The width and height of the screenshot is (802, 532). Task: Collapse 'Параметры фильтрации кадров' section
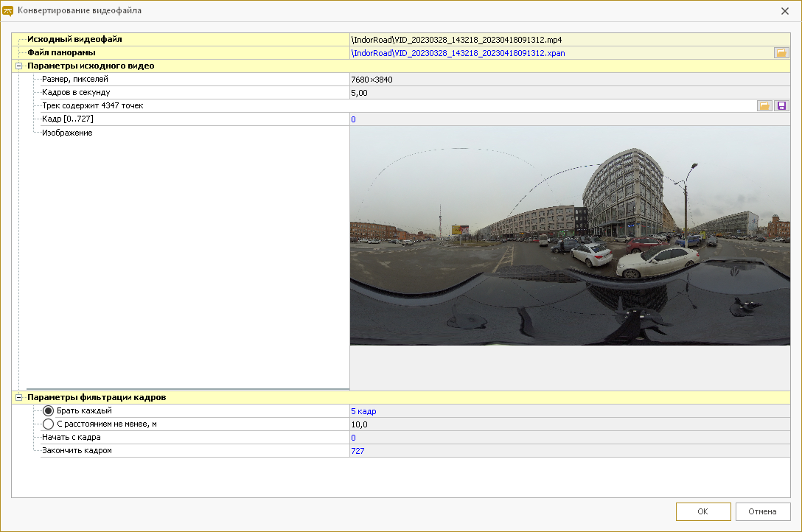(x=19, y=398)
